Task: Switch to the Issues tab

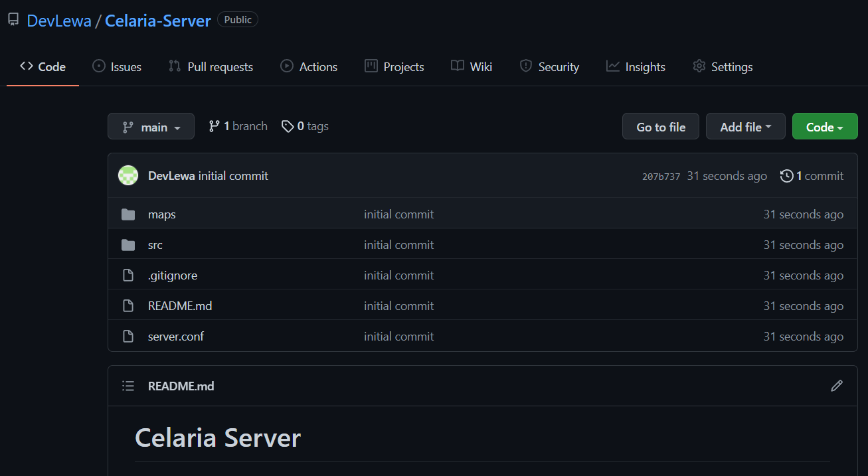Action: [x=117, y=66]
